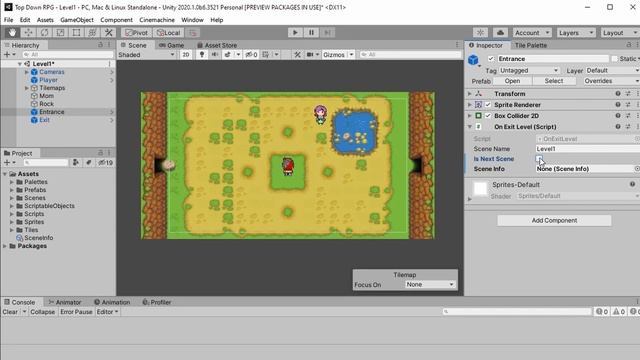
Task: Switch to the Animator tab
Action: click(x=64, y=302)
